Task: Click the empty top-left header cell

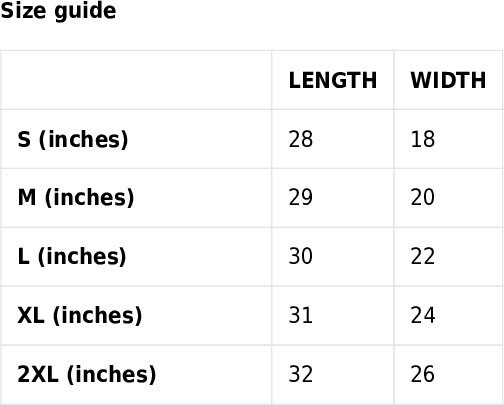Action: 136,80
